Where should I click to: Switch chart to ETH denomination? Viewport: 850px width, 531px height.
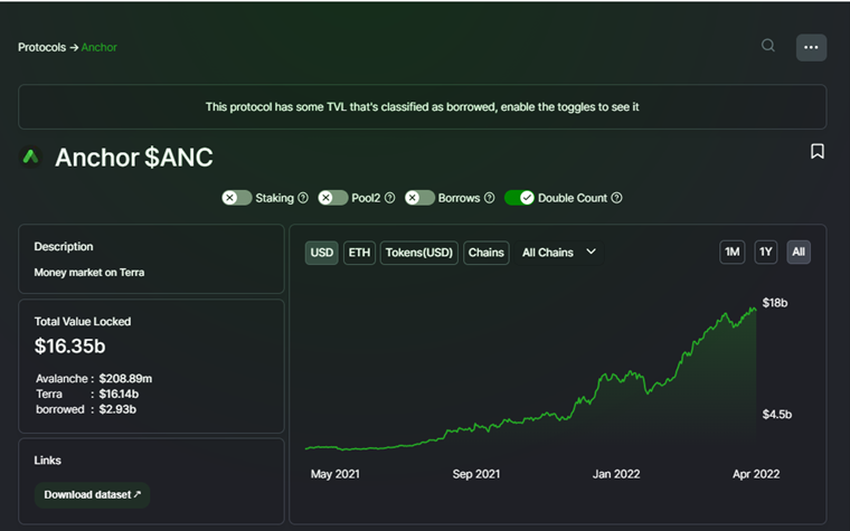coord(359,252)
